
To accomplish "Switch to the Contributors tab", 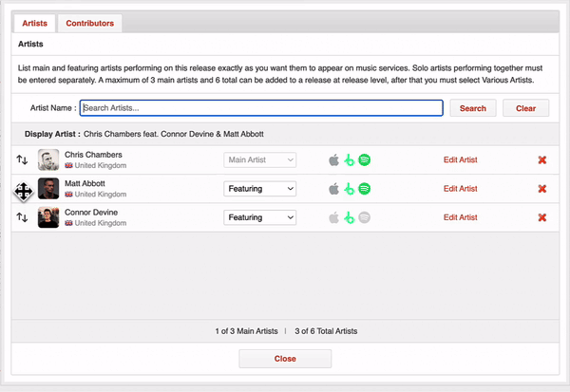I will pos(90,23).
